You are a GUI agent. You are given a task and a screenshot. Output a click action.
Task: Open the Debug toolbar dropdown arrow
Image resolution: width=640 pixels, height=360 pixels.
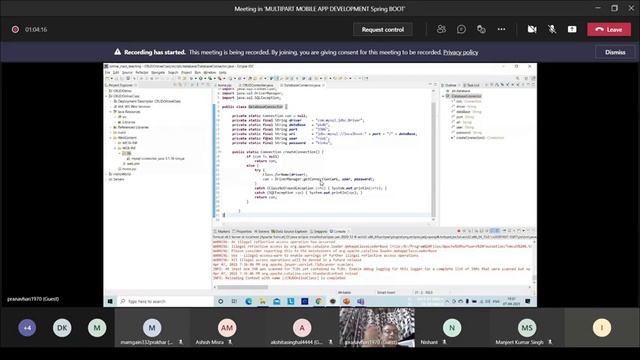pyautogui.click(x=195, y=78)
